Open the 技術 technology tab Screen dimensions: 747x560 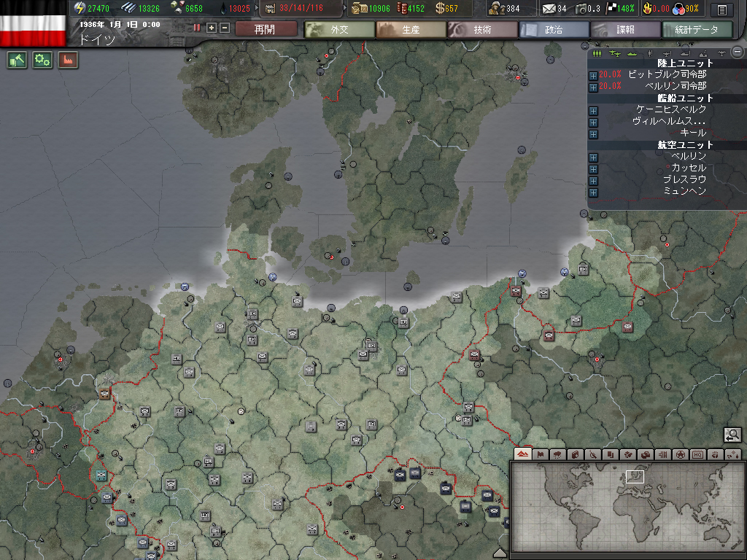[483, 29]
